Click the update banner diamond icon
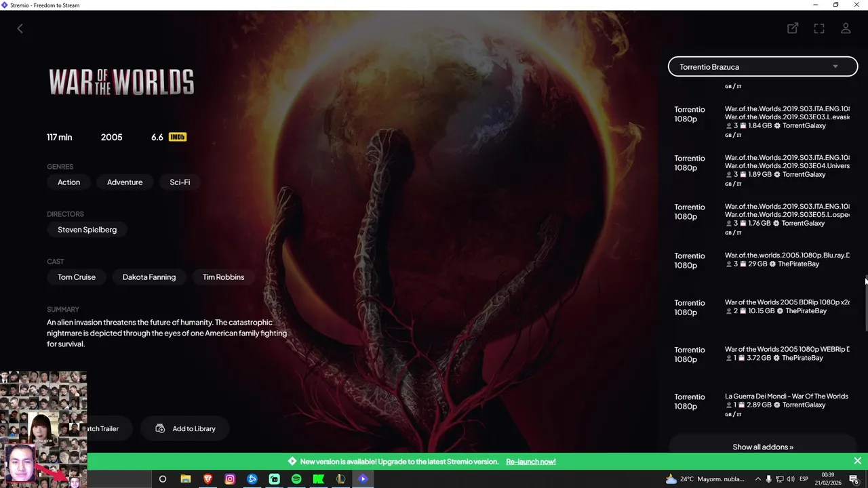 (x=292, y=462)
